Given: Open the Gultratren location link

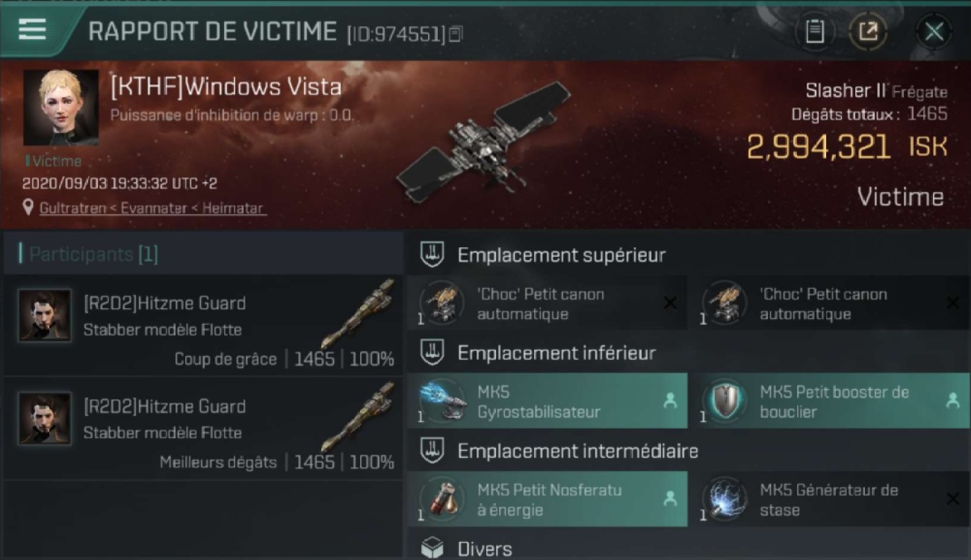Looking at the screenshot, I should [152, 208].
